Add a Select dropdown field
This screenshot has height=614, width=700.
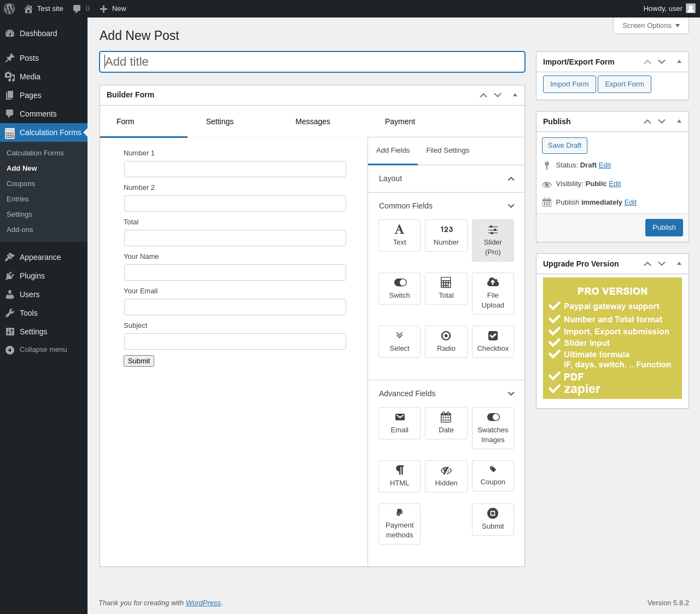click(399, 341)
